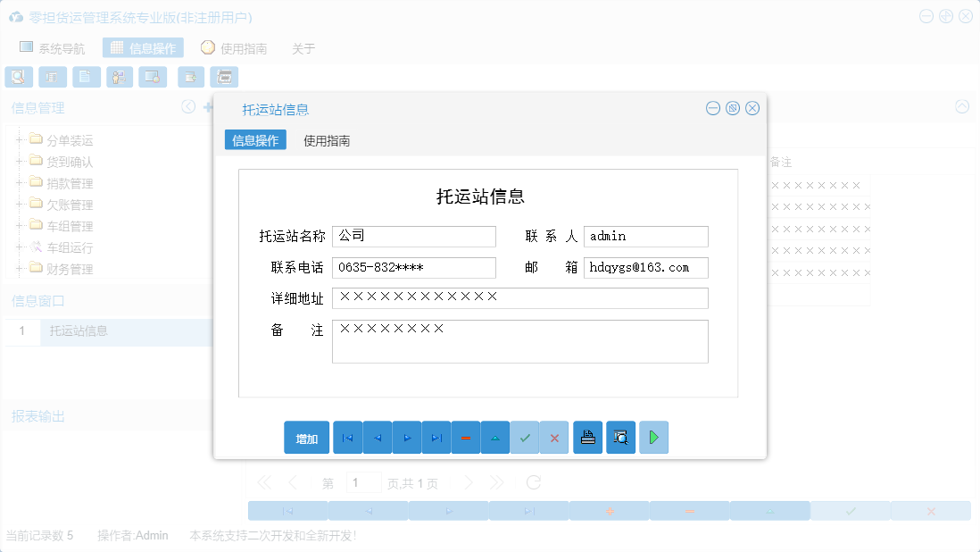The image size is (980, 552).
Task: Go to the last record in the dialog
Action: 436,437
